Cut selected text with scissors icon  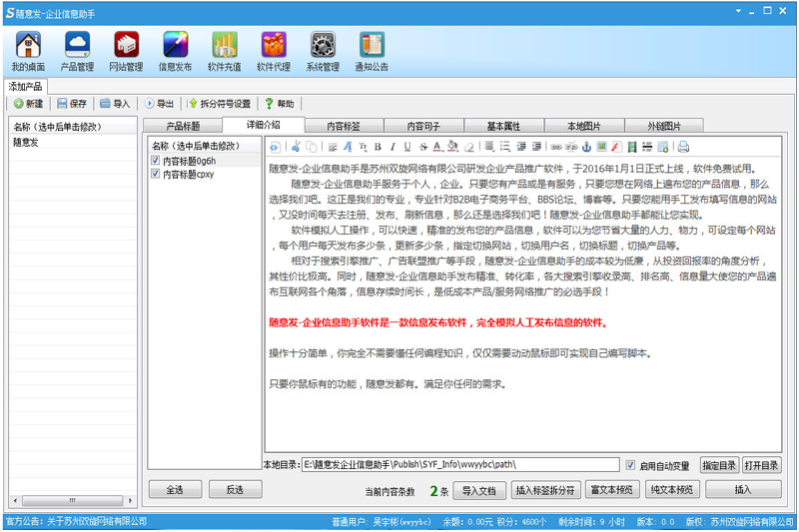(296, 147)
